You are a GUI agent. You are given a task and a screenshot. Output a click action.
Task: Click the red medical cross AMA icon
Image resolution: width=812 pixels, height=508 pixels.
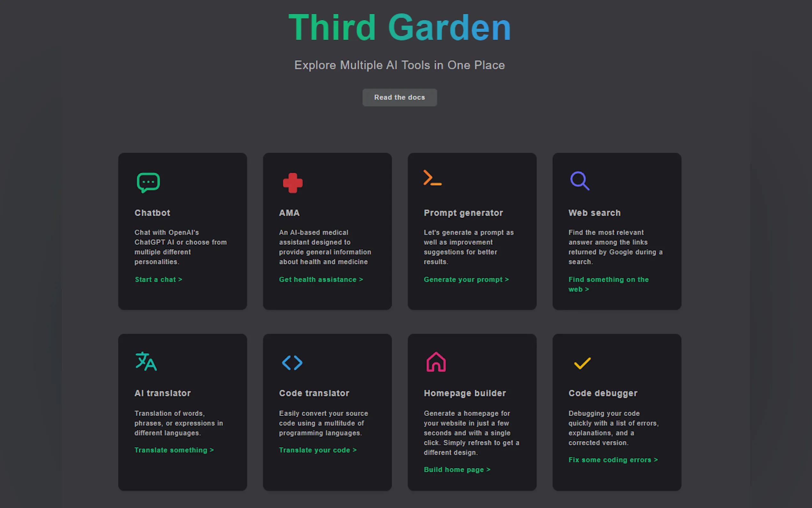293,183
